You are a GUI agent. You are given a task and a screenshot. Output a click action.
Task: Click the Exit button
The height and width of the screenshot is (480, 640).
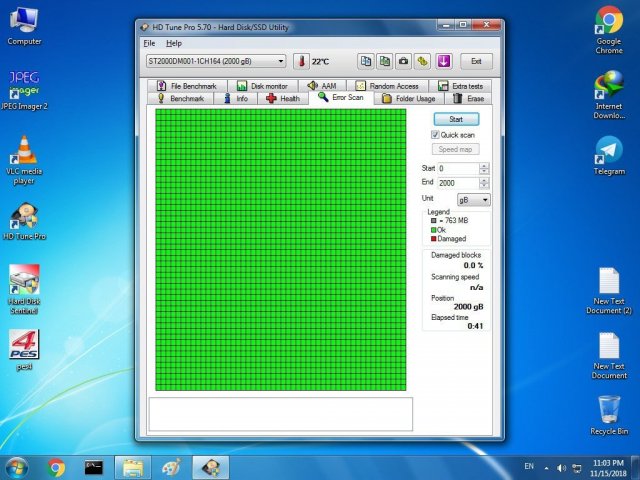tap(476, 61)
